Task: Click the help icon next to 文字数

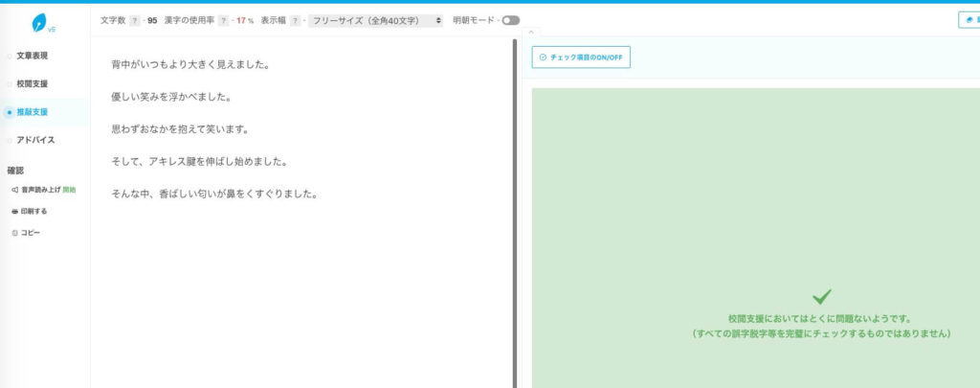Action: [x=134, y=20]
